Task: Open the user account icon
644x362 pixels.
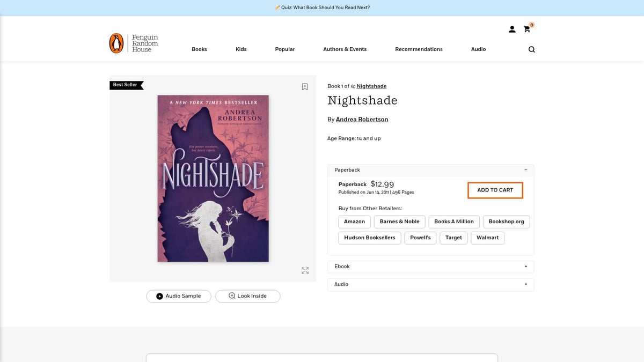Action: click(x=512, y=29)
